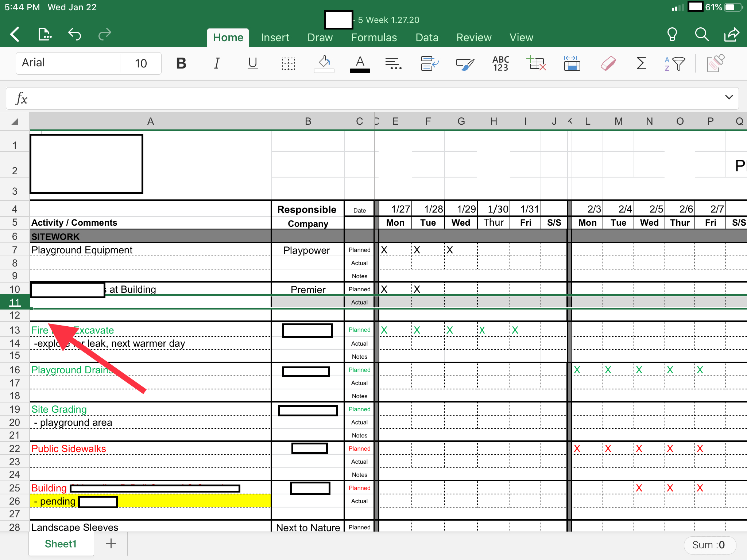This screenshot has height=560, width=747.
Task: Tap the Search magnifier icon
Action: [x=701, y=35]
